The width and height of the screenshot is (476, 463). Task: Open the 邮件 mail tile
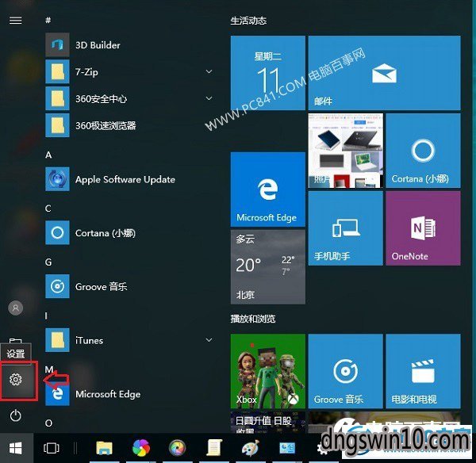pyautogui.click(x=384, y=73)
